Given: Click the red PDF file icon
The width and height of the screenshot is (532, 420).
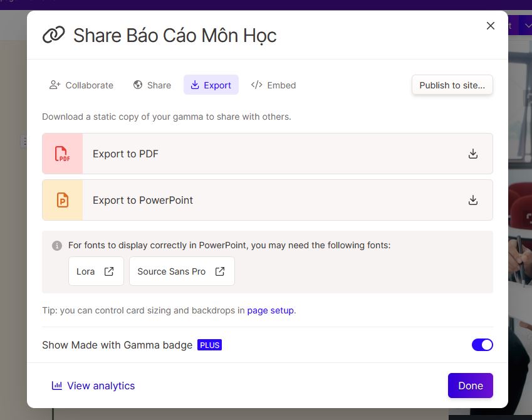Looking at the screenshot, I should click(x=63, y=154).
